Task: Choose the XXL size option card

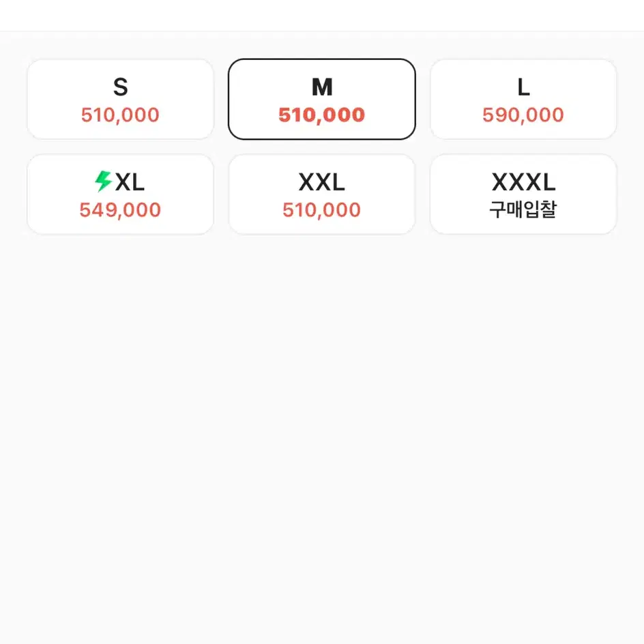Action: 321,194
